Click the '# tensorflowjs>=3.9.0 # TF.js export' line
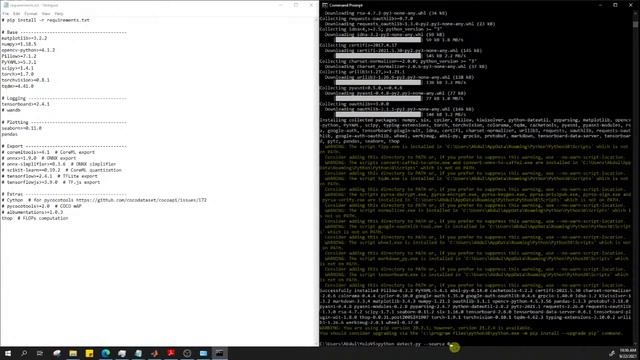Viewport: 640px width, 360px height. point(51,182)
